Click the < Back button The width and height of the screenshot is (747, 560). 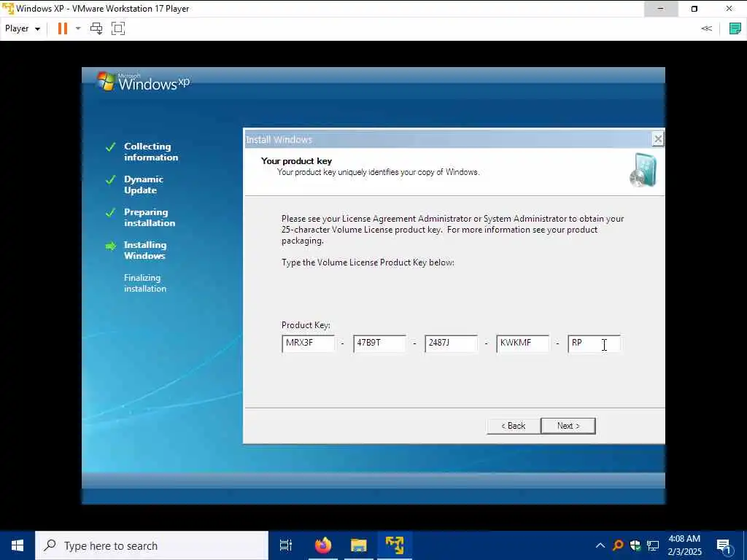click(x=514, y=426)
